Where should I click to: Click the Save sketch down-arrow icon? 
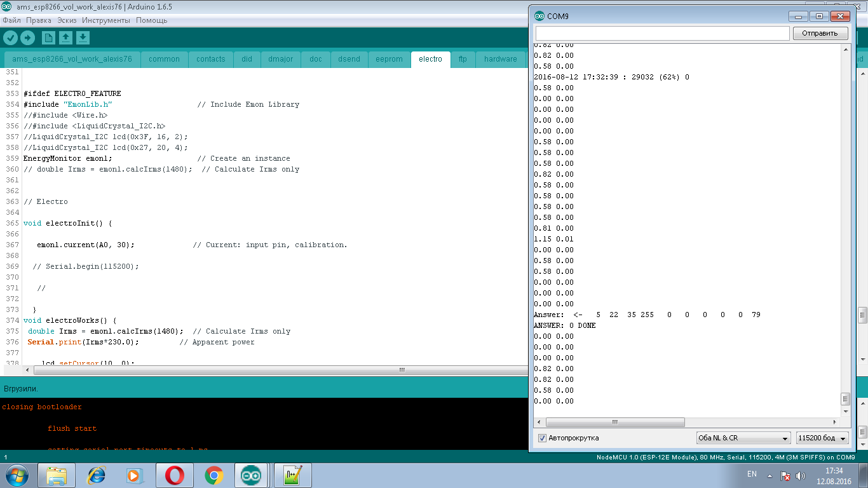pos(83,38)
